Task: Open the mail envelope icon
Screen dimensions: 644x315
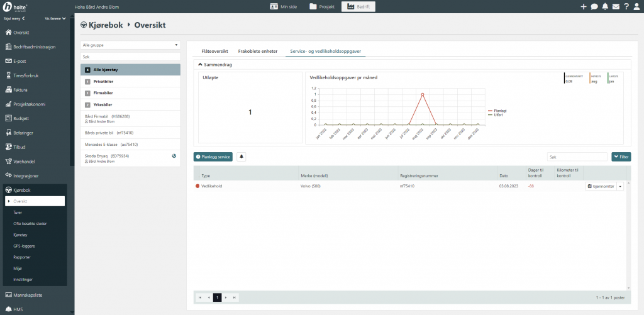Action: pos(616,6)
